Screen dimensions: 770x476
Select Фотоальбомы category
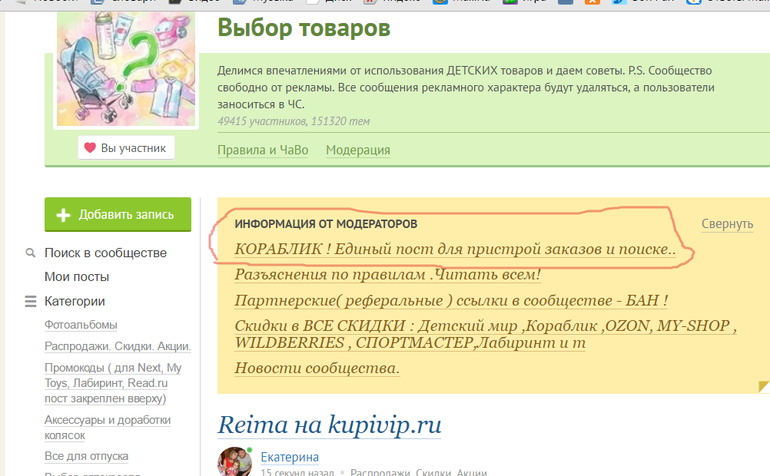point(80,325)
